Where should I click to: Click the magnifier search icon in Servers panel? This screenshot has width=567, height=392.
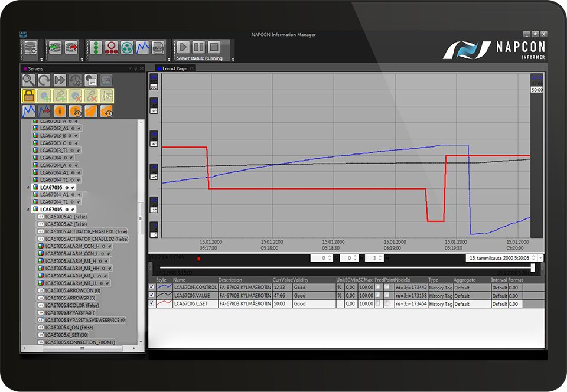click(28, 80)
